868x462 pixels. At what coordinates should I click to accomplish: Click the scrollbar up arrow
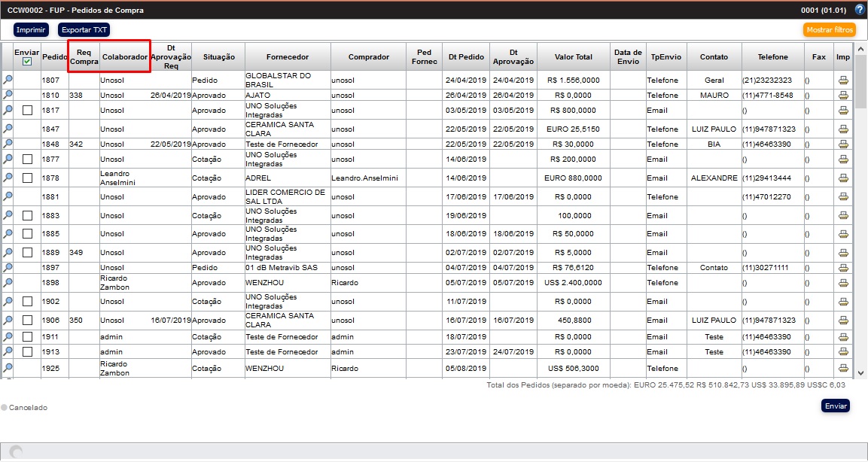click(861, 49)
